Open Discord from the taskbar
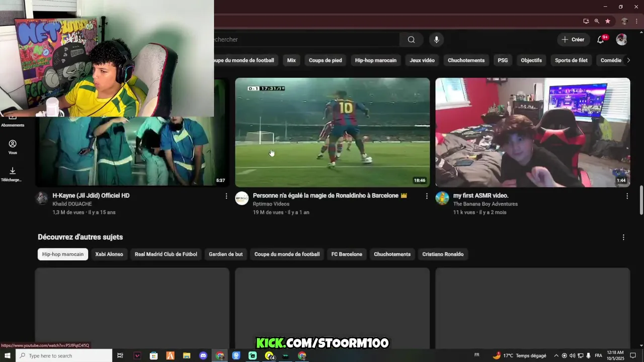The image size is (644, 362). click(x=203, y=355)
